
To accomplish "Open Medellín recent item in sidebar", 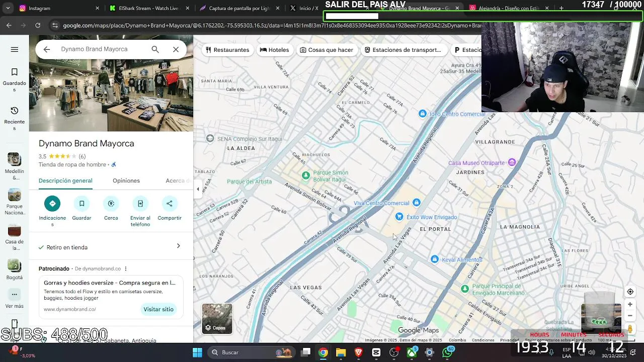I will coord(14,166).
